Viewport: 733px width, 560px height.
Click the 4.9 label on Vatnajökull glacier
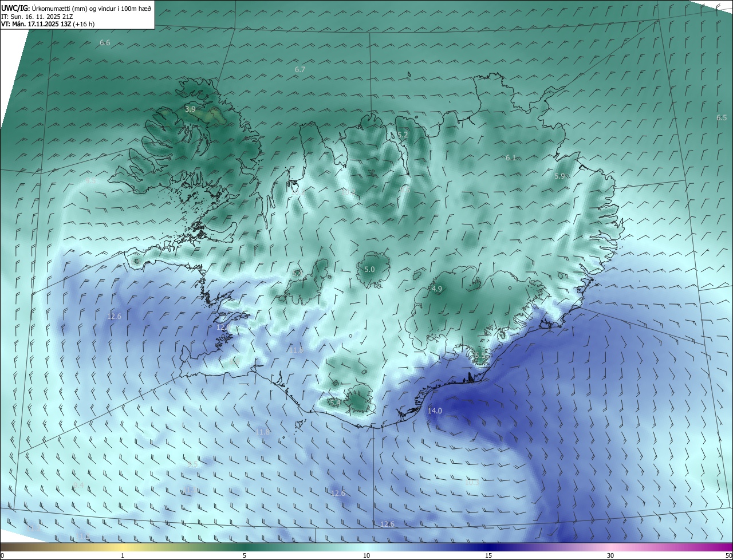[437, 289]
